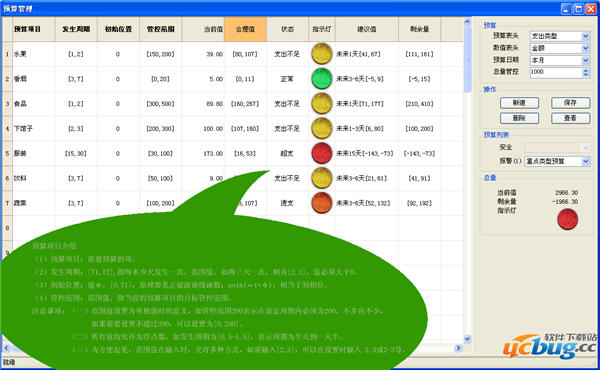600x370 pixels.
Task: Click the horizontal scrollbar right arrow
Action: pyautogui.click(x=458, y=348)
